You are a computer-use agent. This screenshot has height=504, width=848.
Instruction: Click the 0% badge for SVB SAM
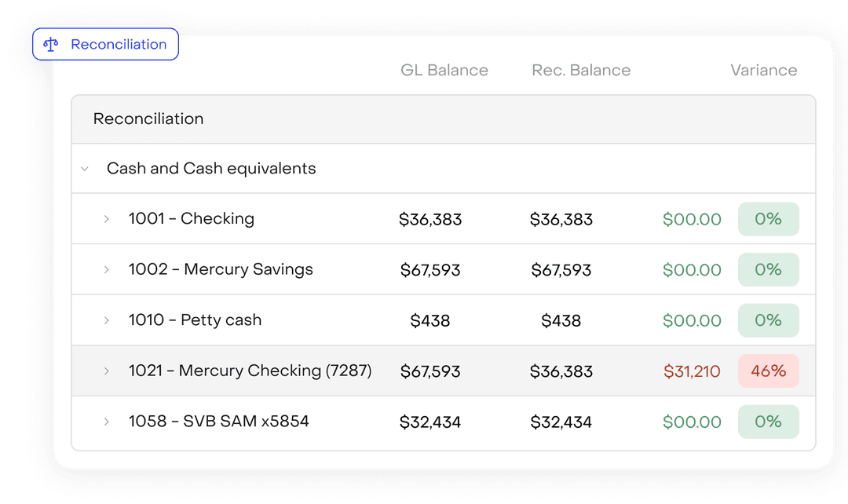[768, 422]
